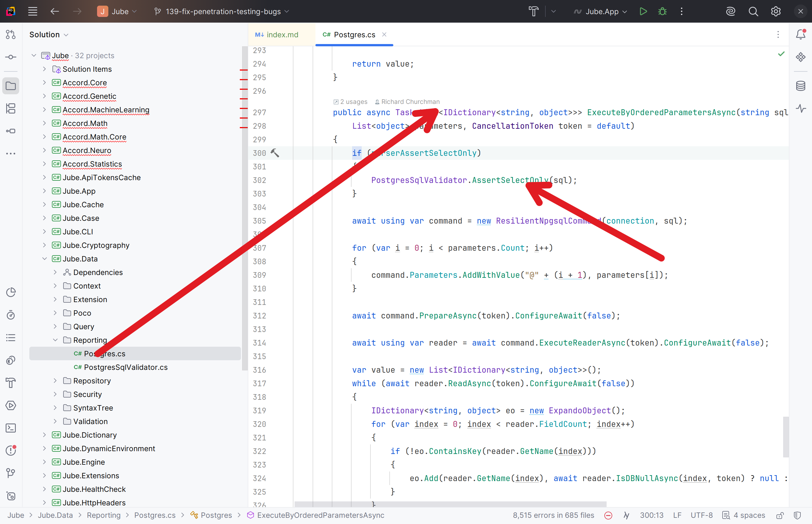This screenshot has width=812, height=524.
Task: Show the Explorer folder tool window
Action: (x=11, y=86)
